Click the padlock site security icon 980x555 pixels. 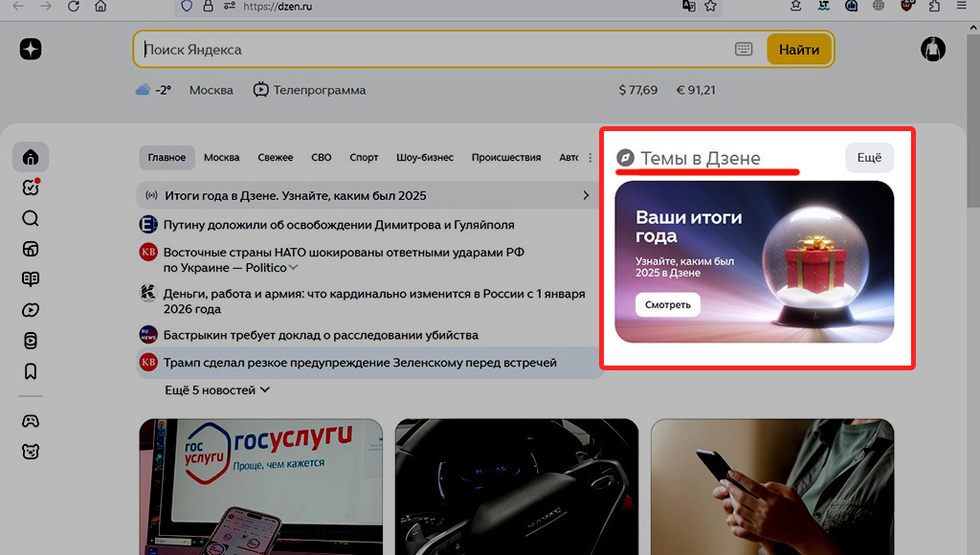pyautogui.click(x=208, y=7)
